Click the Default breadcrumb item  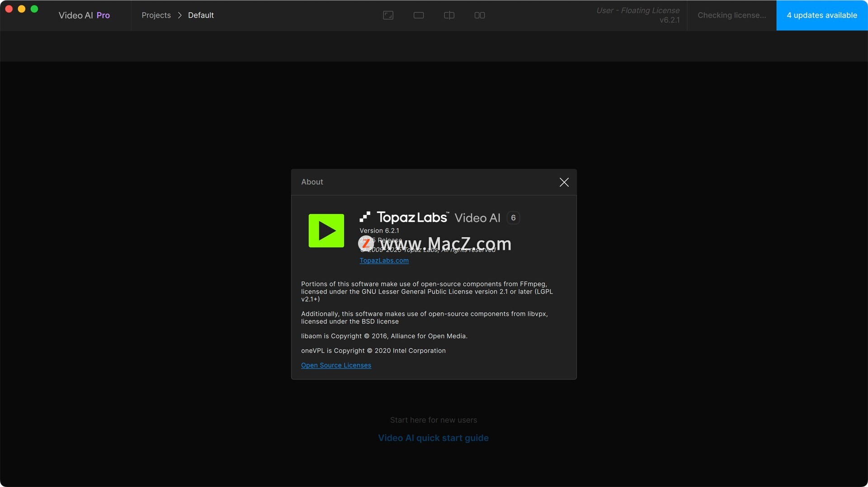click(x=201, y=15)
